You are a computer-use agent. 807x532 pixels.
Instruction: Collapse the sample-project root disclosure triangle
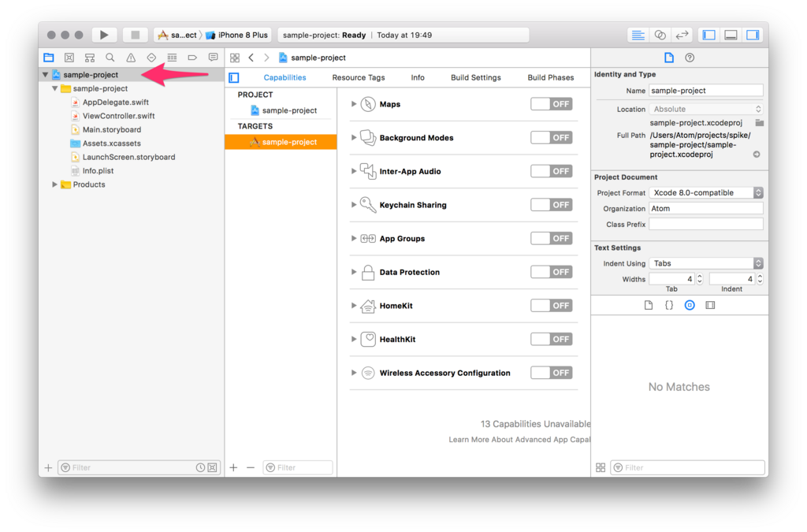tap(45, 75)
